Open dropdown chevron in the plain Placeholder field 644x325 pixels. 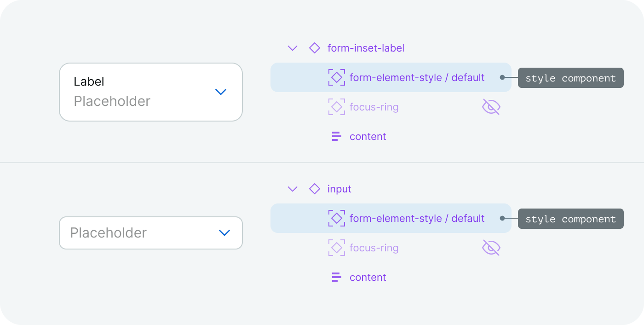(224, 233)
